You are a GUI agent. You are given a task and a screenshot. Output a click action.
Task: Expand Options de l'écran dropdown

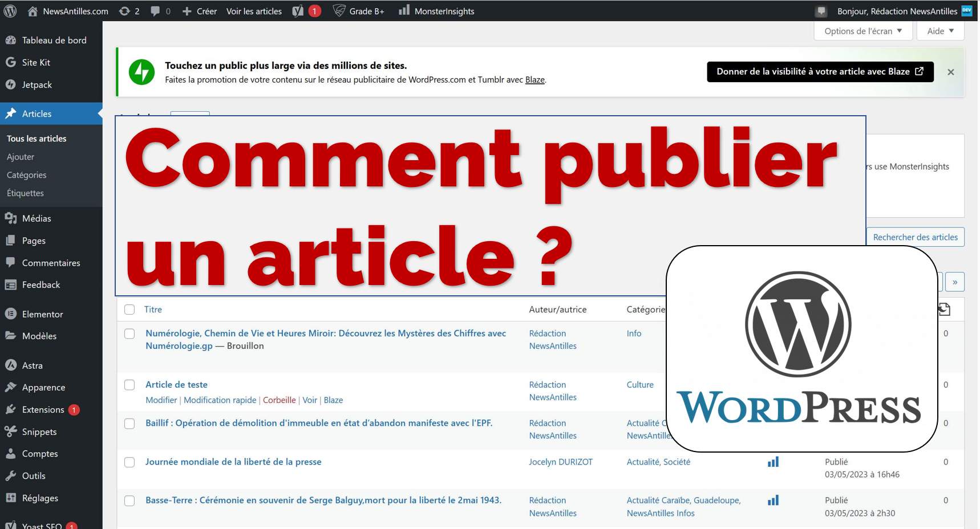(863, 31)
